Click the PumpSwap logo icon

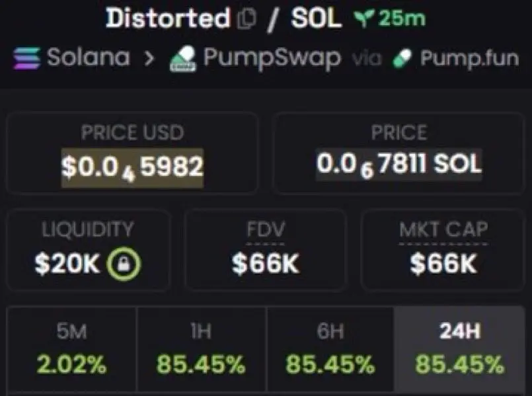183,59
